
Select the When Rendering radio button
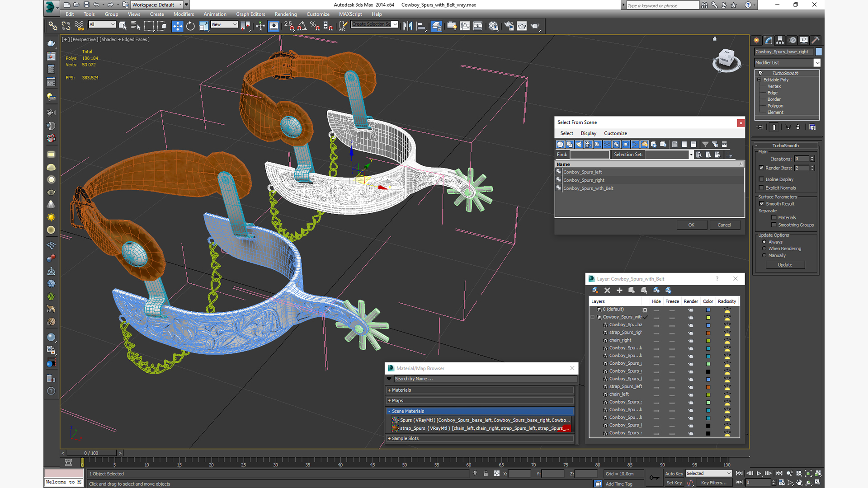pos(764,249)
